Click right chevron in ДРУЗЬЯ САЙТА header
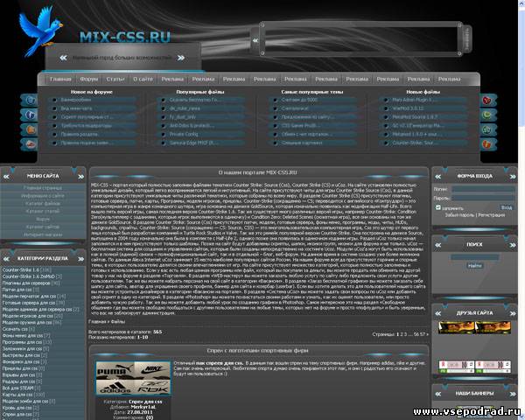The image size is (525, 420). click(513, 313)
